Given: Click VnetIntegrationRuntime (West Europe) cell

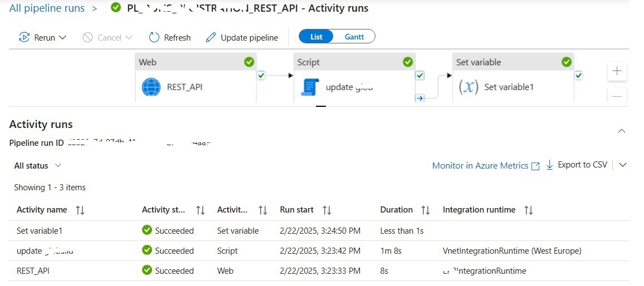Looking at the screenshot, I should (x=512, y=251).
